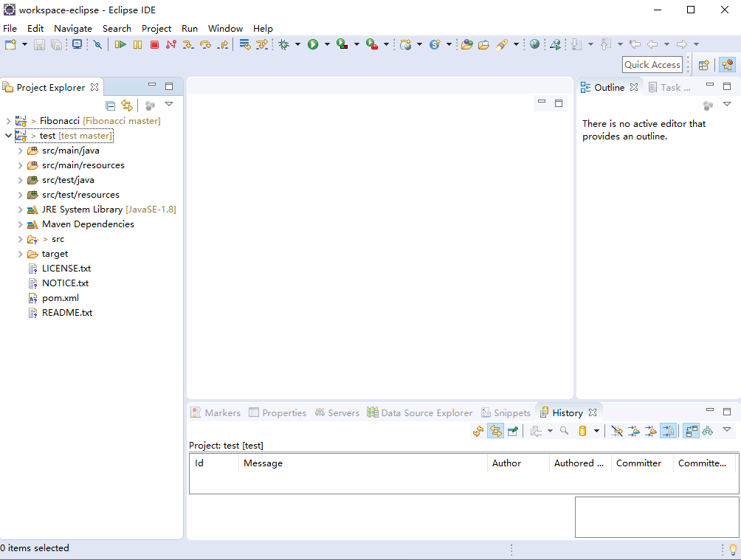The width and height of the screenshot is (741, 560).
Task: Click the Save All icon
Action: coord(56,44)
